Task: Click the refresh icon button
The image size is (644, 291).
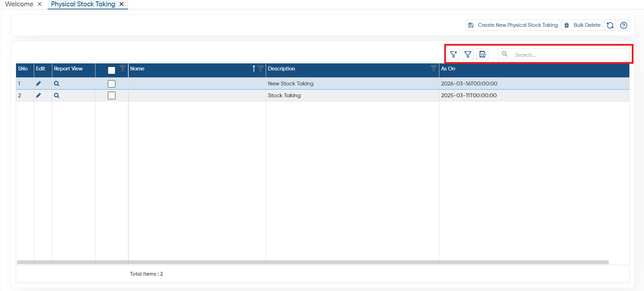Action: pos(610,25)
